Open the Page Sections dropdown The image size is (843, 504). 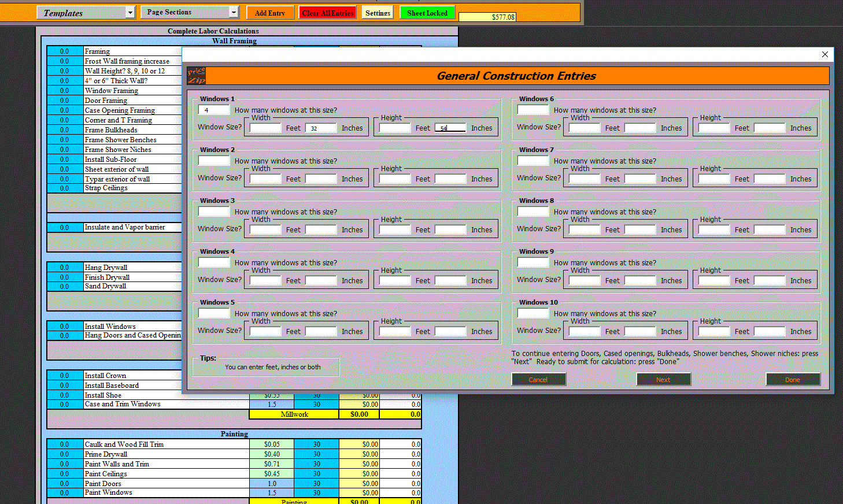pos(185,12)
